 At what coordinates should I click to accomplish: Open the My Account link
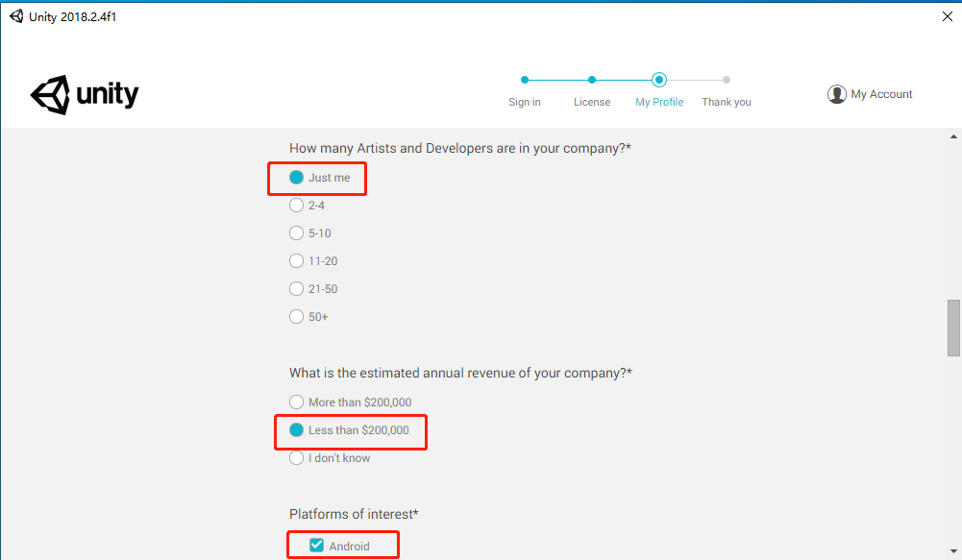(x=881, y=94)
